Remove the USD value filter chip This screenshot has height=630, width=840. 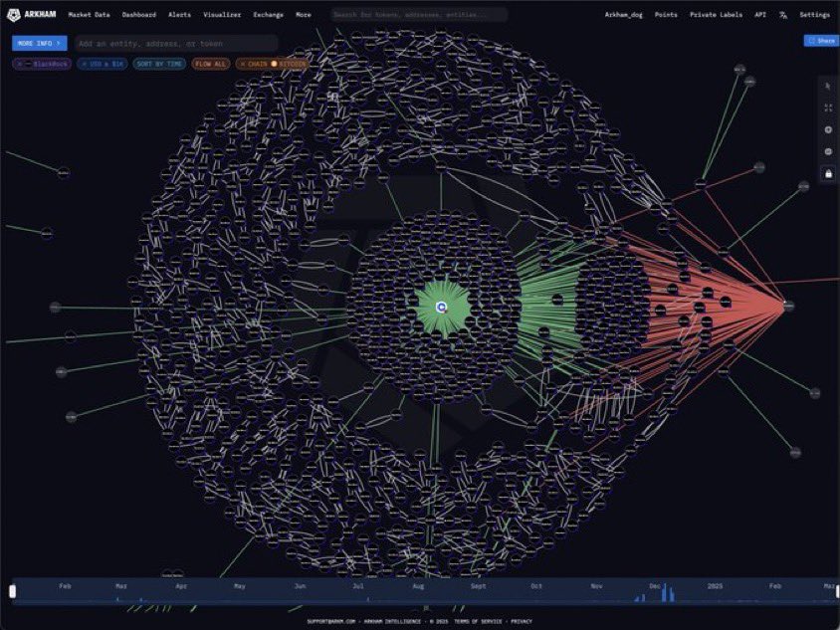click(x=85, y=64)
